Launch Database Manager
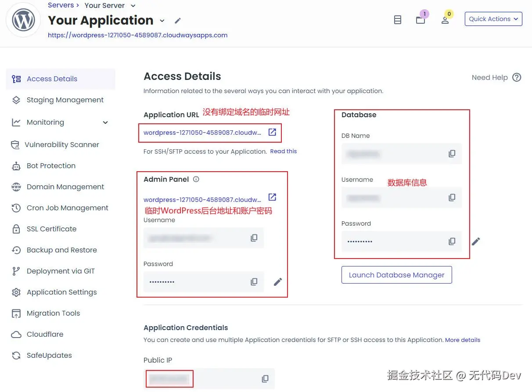The height and width of the screenshot is (392, 532). coord(396,275)
